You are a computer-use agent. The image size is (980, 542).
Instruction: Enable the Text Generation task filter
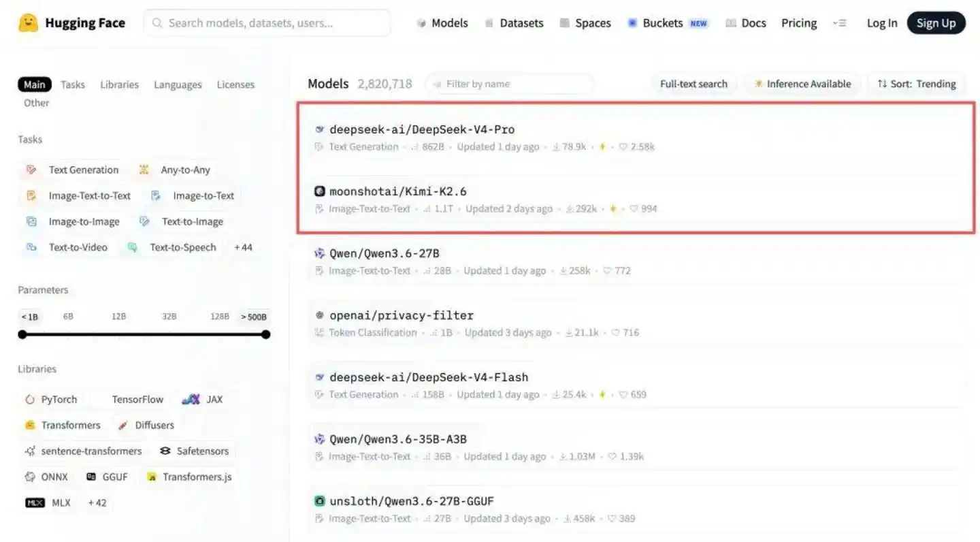coord(75,170)
